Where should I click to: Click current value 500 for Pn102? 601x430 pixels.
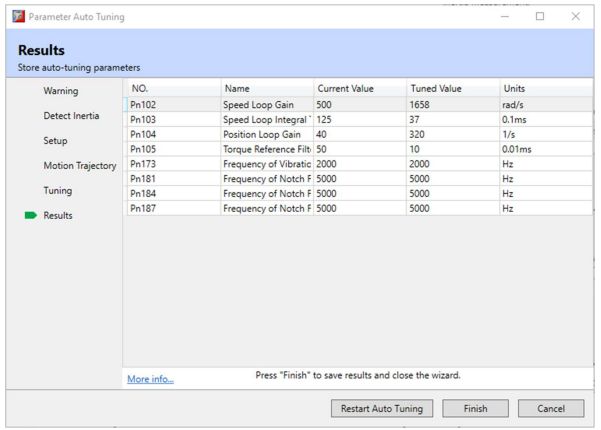pyautogui.click(x=360, y=105)
